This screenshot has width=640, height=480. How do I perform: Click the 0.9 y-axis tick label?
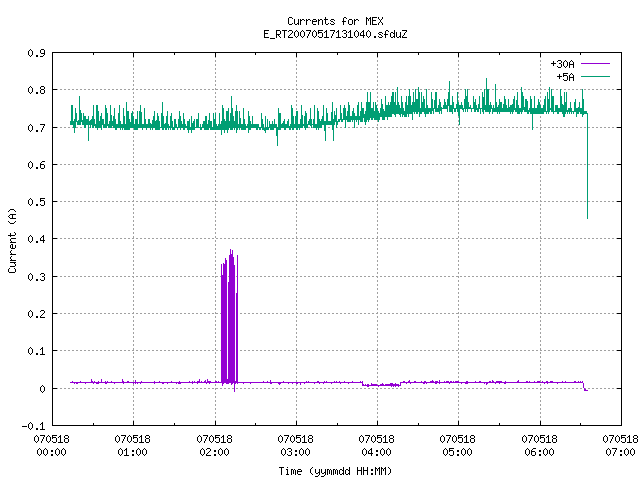[36, 53]
